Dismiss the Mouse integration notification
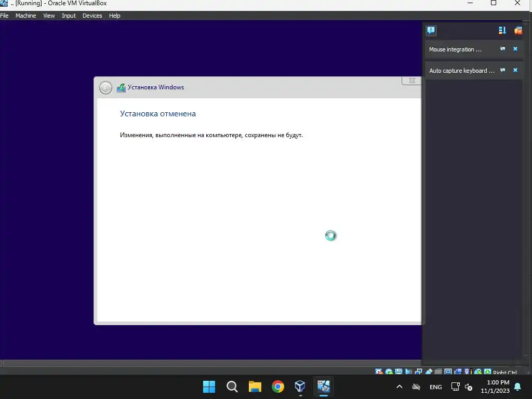 [515, 49]
